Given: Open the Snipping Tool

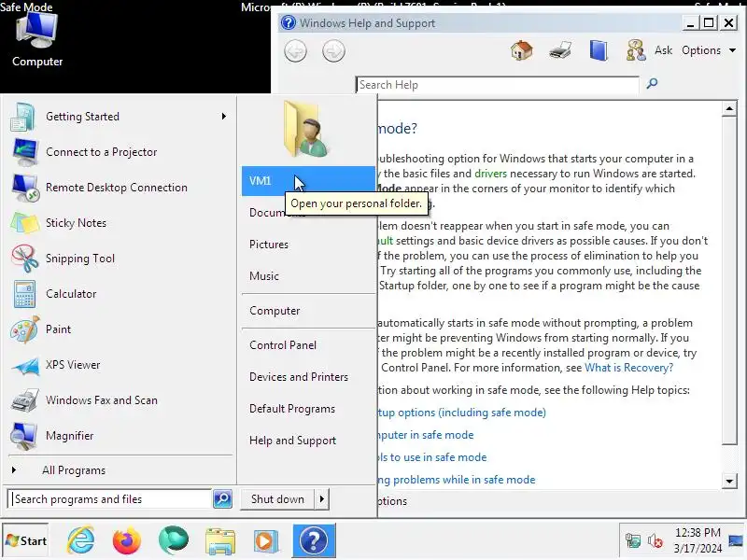Looking at the screenshot, I should 119,259.
